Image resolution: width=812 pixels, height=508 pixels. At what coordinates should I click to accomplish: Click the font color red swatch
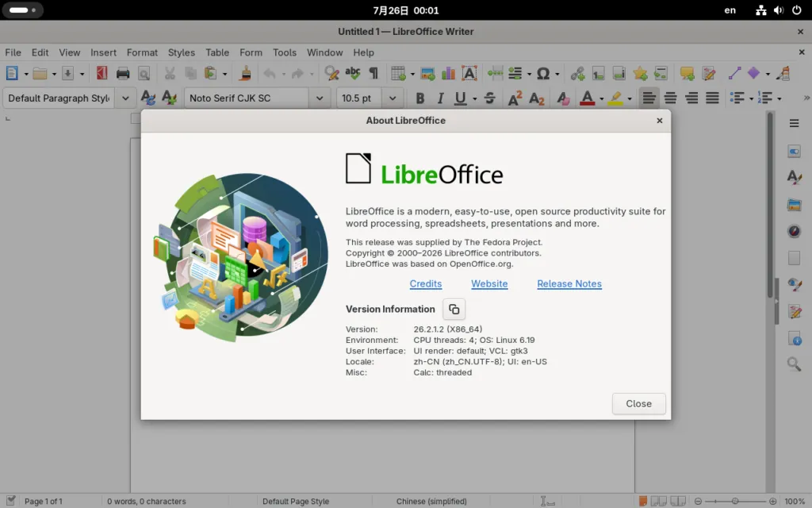[587, 98]
